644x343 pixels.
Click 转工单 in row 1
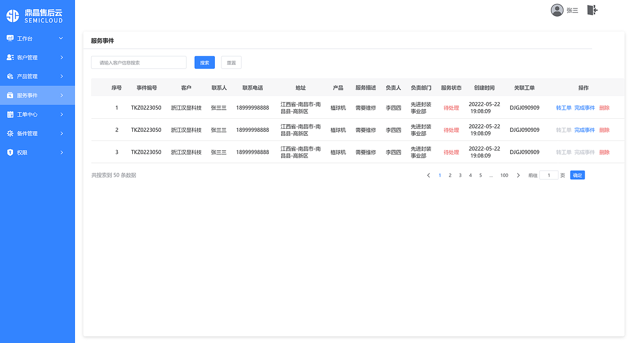coord(563,108)
